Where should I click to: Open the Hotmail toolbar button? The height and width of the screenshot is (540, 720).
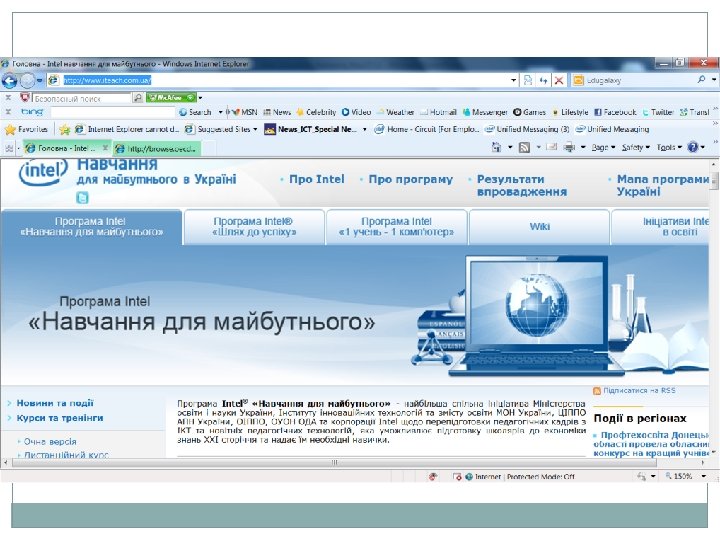pyautogui.click(x=438, y=112)
